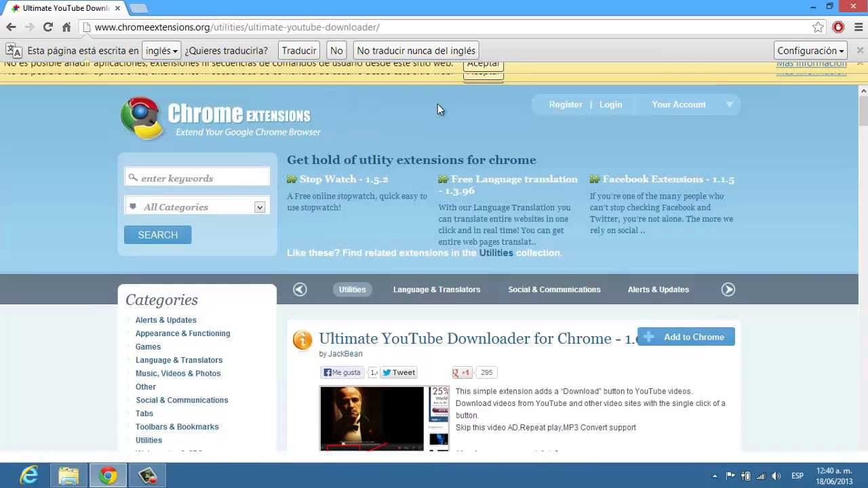Click the page vertical scrollbar
The width and height of the screenshot is (868, 488).
[863, 268]
